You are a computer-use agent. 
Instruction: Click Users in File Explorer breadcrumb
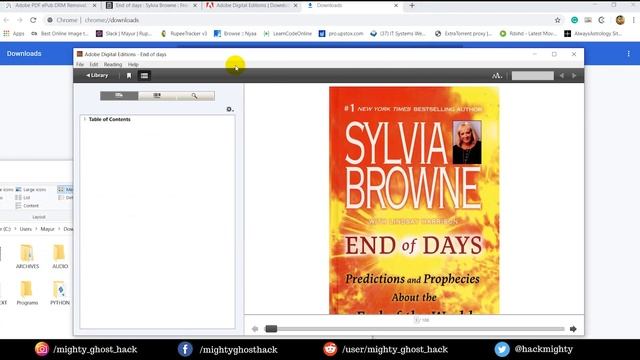25,229
